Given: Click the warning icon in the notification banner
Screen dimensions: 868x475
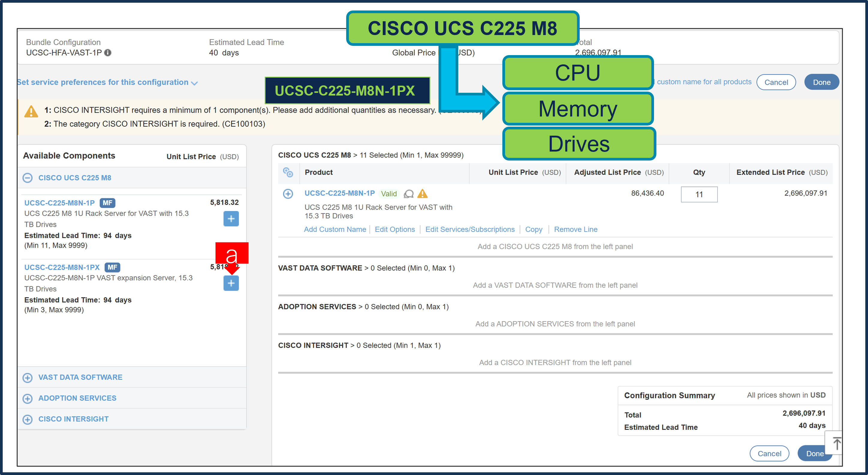Looking at the screenshot, I should 31,112.
